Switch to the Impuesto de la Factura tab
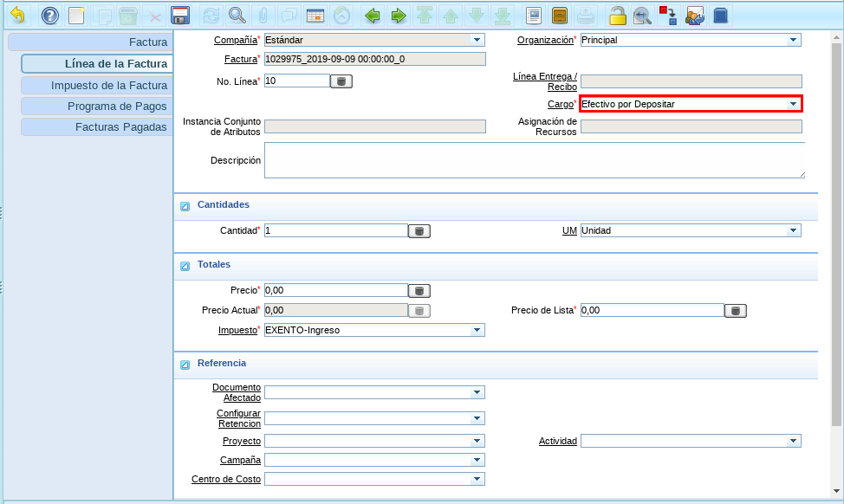844x504 pixels. pos(95,86)
